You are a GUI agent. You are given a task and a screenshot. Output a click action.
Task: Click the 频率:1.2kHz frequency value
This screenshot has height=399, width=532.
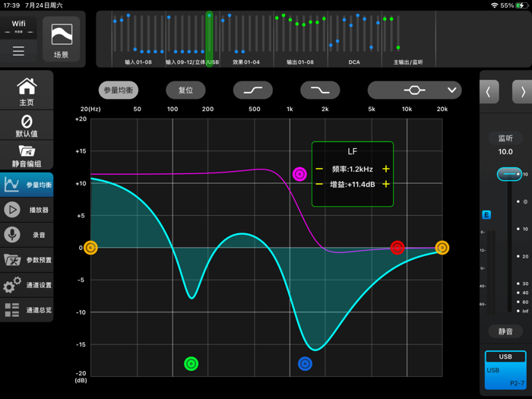[352, 169]
